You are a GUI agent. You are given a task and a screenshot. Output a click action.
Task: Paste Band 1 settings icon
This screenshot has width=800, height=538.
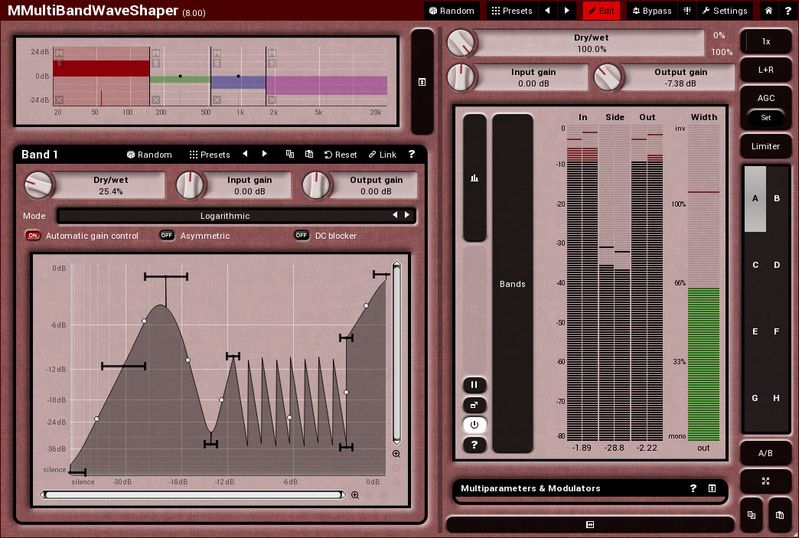(x=309, y=154)
